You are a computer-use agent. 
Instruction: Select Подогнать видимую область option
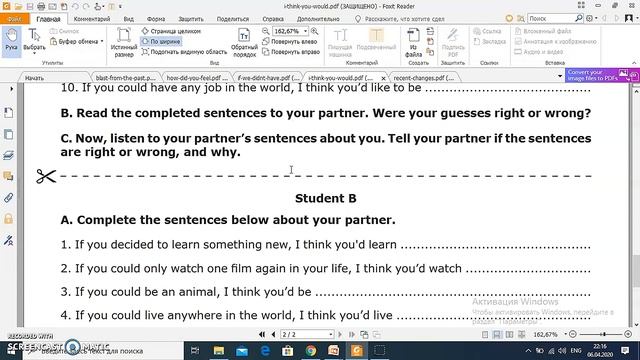(x=184, y=52)
